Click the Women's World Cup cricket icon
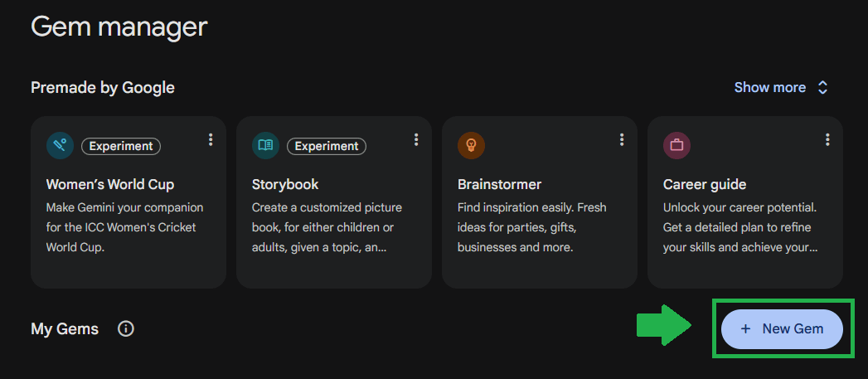Viewport: 868px width, 379px height. [x=60, y=145]
